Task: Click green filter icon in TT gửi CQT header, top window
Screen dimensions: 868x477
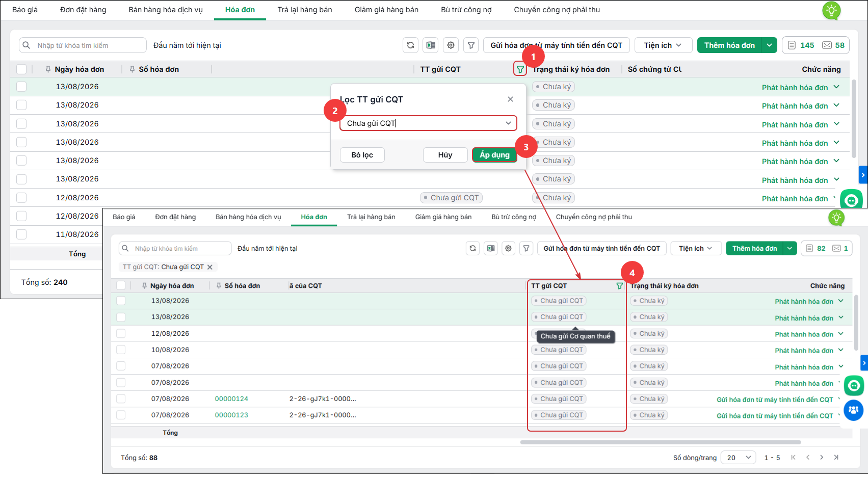Action: pyautogui.click(x=520, y=69)
